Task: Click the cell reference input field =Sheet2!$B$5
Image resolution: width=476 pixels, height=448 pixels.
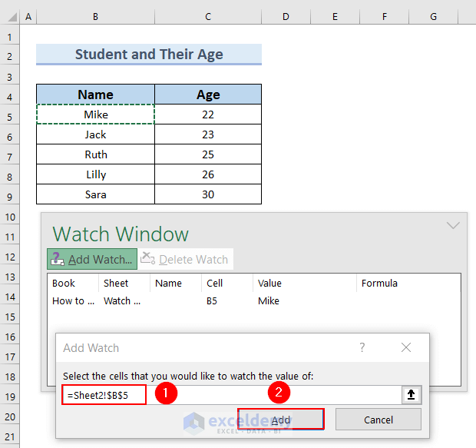Action: click(x=232, y=395)
